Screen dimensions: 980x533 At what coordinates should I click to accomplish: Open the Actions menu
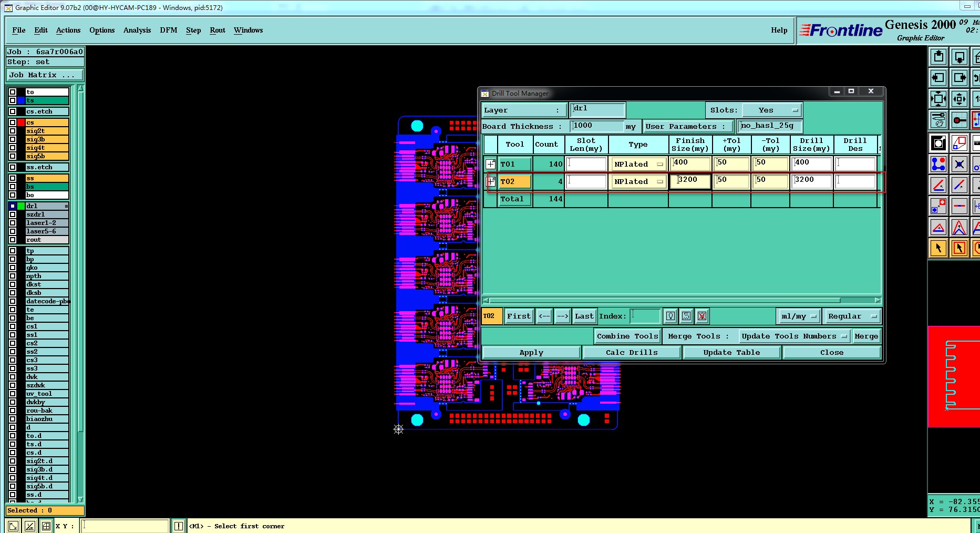[x=68, y=30]
